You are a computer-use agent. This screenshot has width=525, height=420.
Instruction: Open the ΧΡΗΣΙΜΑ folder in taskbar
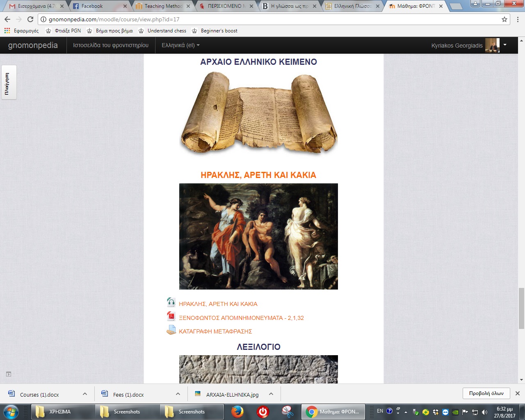click(x=63, y=411)
